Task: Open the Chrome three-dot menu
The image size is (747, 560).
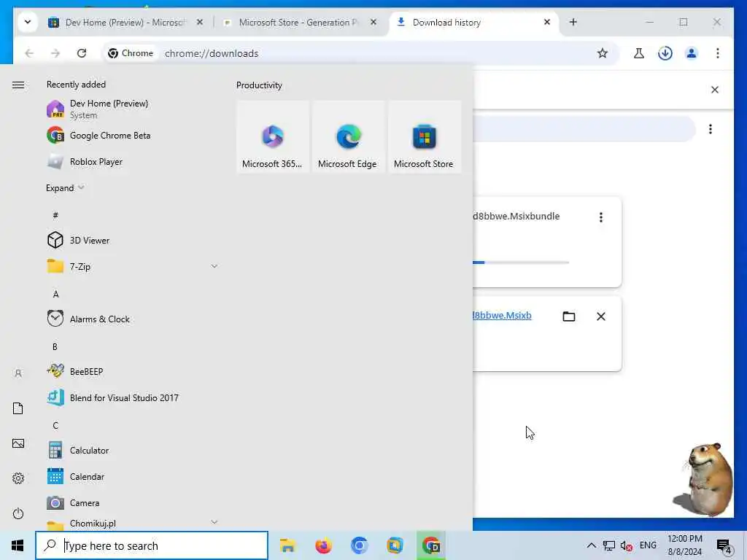Action: coord(718,52)
